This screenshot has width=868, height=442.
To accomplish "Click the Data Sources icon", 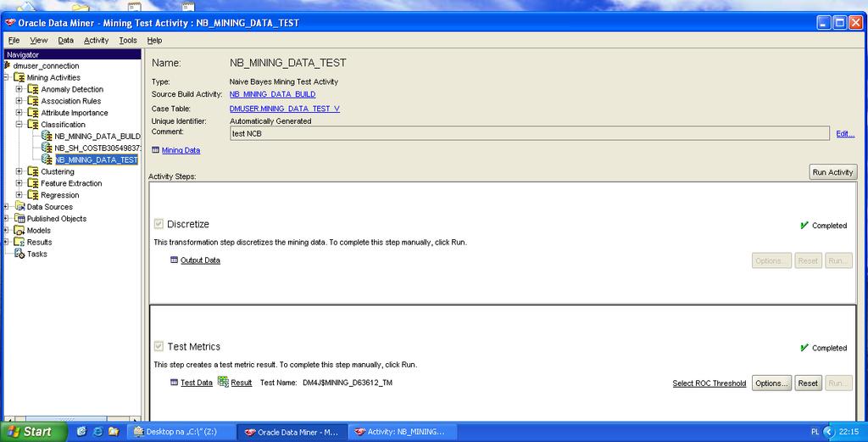I will tap(19, 207).
